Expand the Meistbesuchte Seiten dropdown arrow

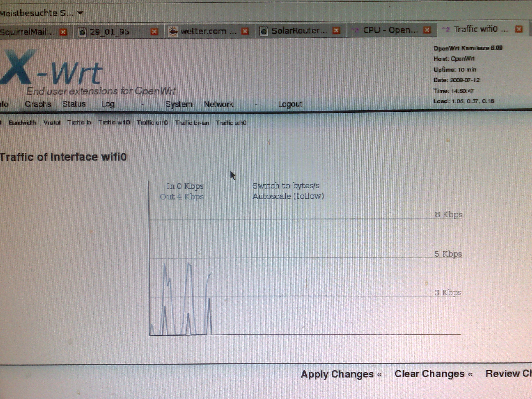click(80, 13)
